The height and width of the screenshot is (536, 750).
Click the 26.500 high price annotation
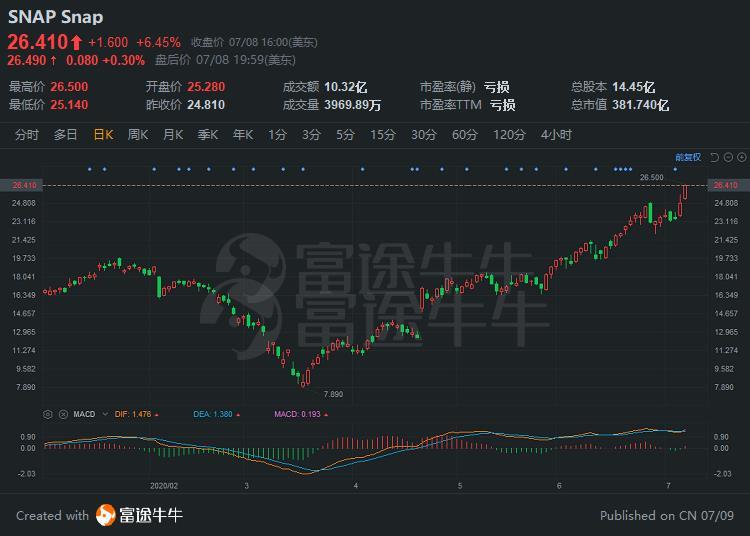(651, 177)
